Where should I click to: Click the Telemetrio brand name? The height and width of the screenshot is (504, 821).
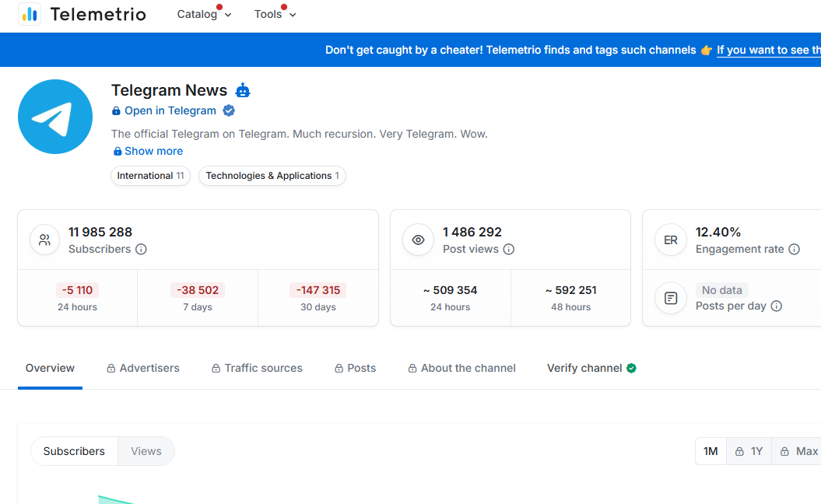98,14
